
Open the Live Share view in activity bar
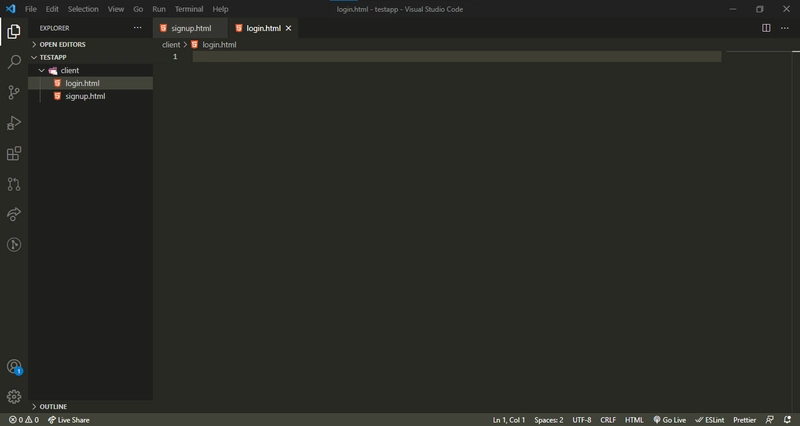pos(14,214)
